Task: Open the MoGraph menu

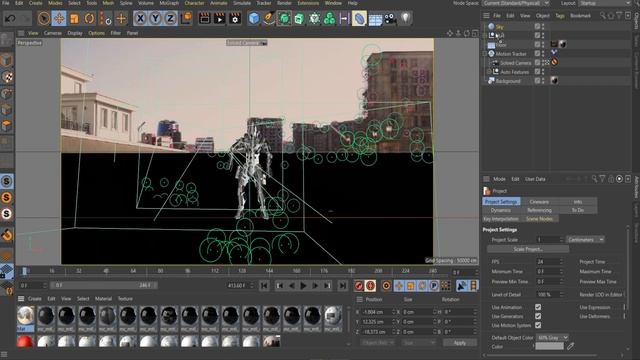Action: pos(169,3)
